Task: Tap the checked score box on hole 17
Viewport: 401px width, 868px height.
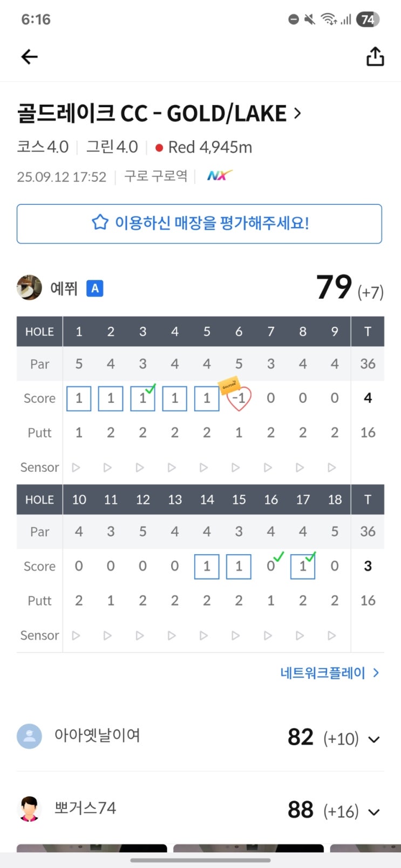Action: pyautogui.click(x=303, y=566)
